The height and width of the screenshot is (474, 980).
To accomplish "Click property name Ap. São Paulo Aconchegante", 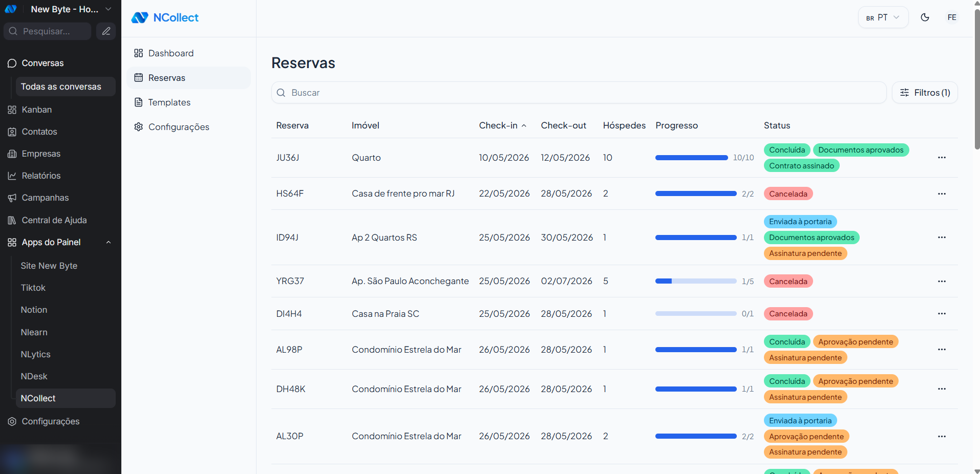I will tap(410, 281).
